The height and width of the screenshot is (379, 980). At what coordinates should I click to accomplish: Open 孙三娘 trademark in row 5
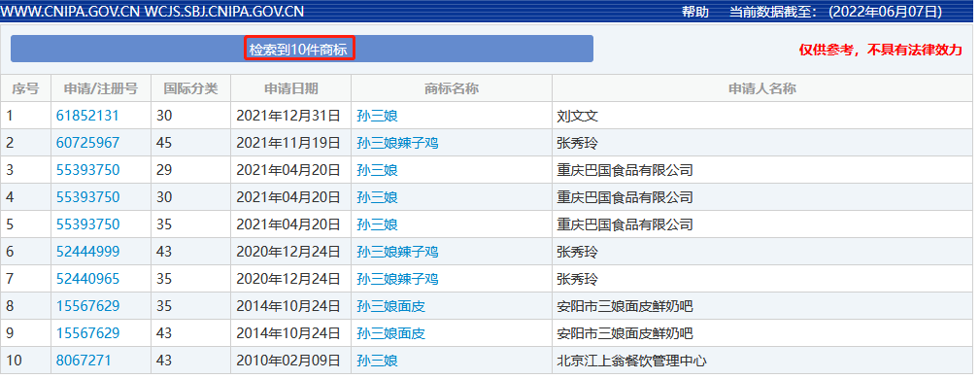pyautogui.click(x=377, y=224)
